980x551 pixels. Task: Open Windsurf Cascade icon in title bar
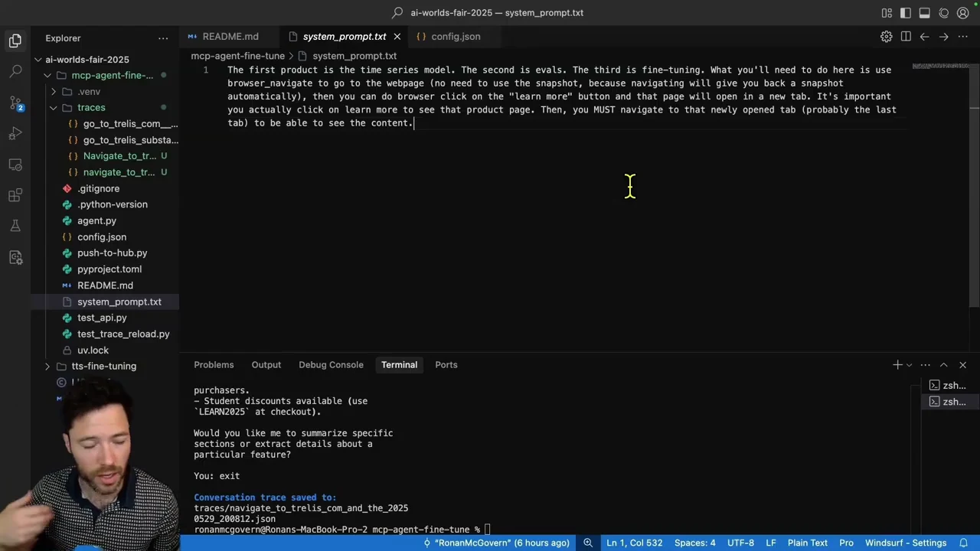point(944,13)
